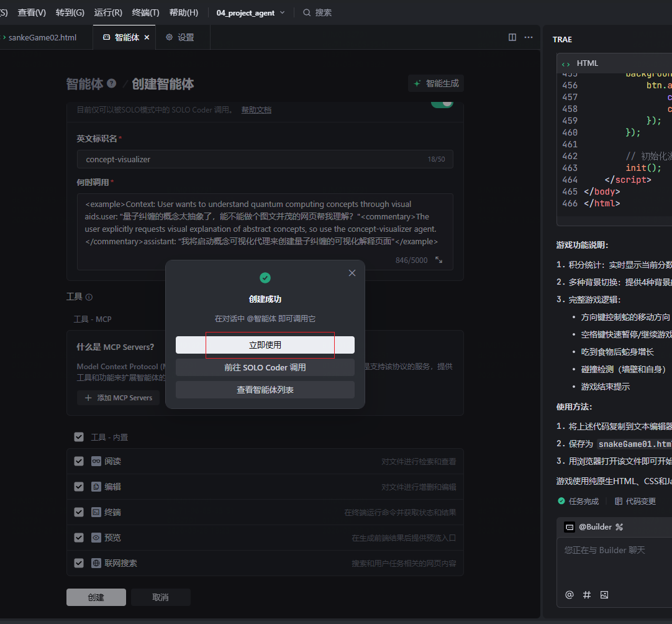This screenshot has width=672, height=624.
Task: Click code line 463 init();
Action: (x=643, y=168)
